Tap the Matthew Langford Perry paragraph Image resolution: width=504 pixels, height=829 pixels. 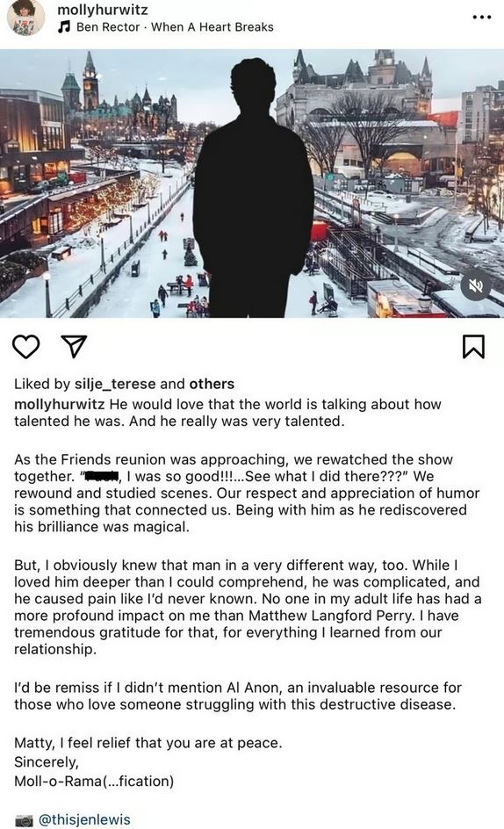248,607
